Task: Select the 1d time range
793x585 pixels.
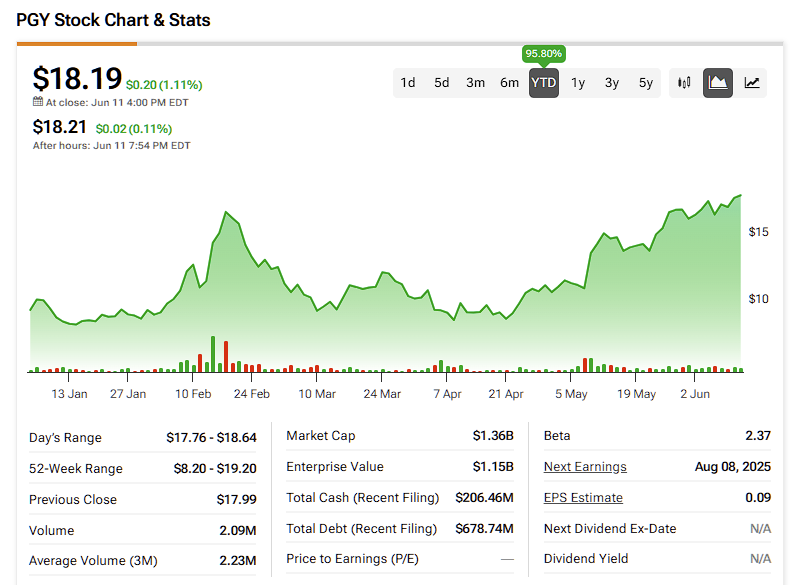Action: click(408, 83)
